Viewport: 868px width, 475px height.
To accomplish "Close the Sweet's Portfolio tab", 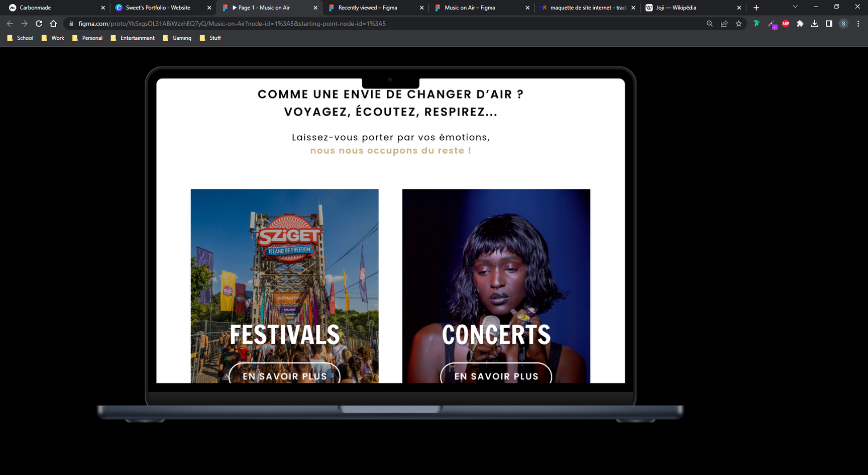I will (x=209, y=8).
